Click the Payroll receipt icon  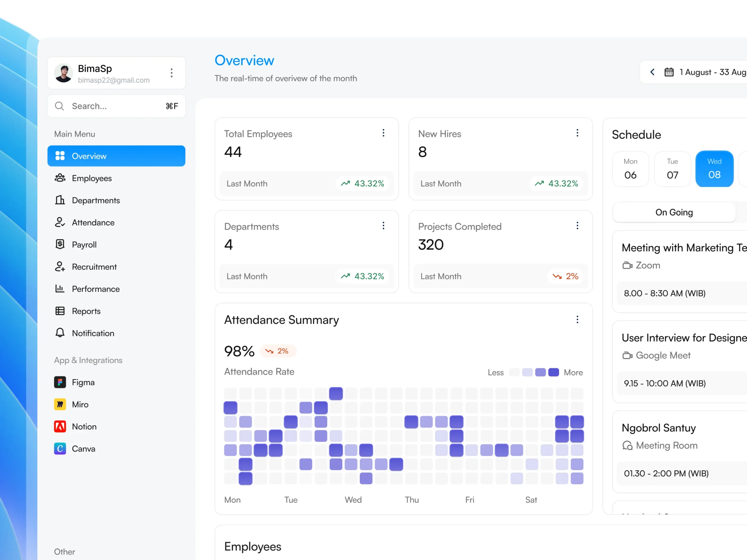tap(60, 244)
